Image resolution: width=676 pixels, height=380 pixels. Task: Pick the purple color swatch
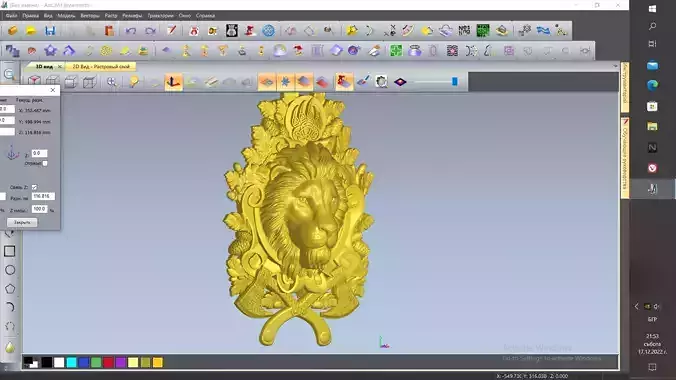[121, 362]
